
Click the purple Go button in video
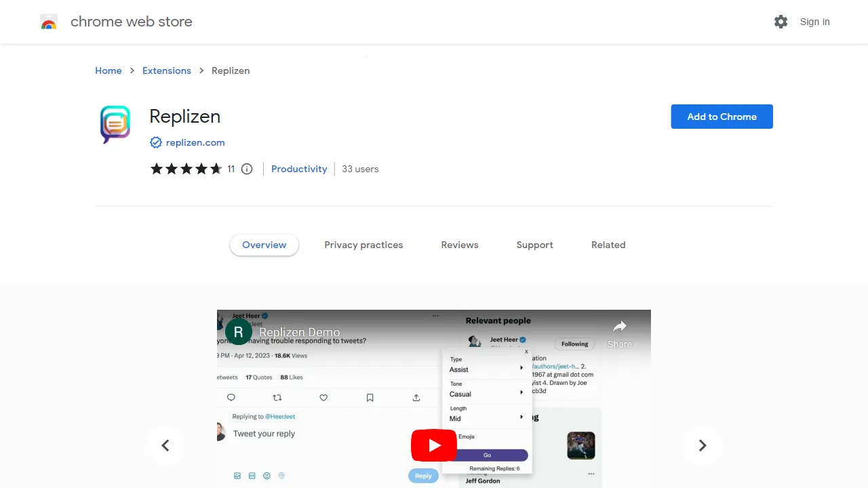(487, 455)
